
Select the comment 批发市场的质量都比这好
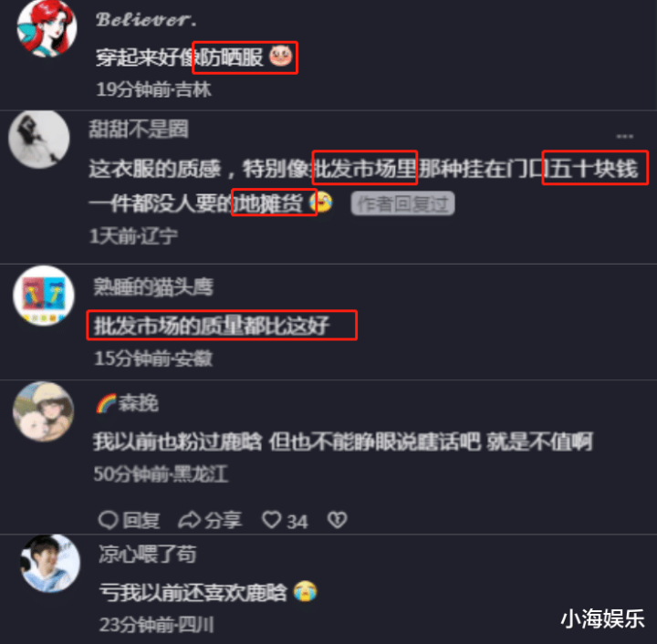point(212,326)
